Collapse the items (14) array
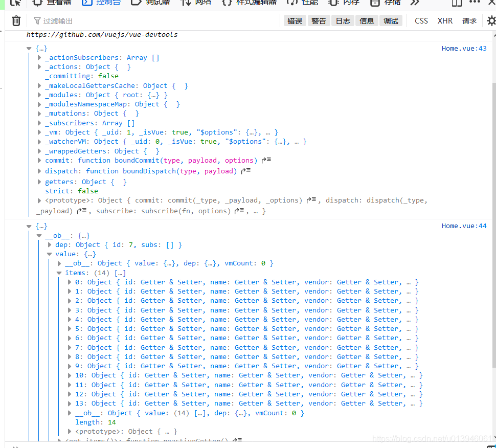496x448 pixels. pos(59,273)
